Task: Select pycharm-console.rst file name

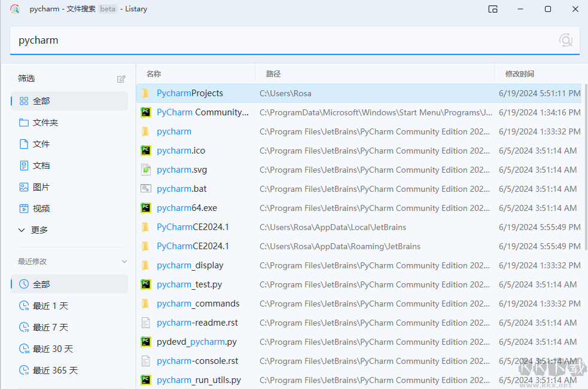Action: 197,360
